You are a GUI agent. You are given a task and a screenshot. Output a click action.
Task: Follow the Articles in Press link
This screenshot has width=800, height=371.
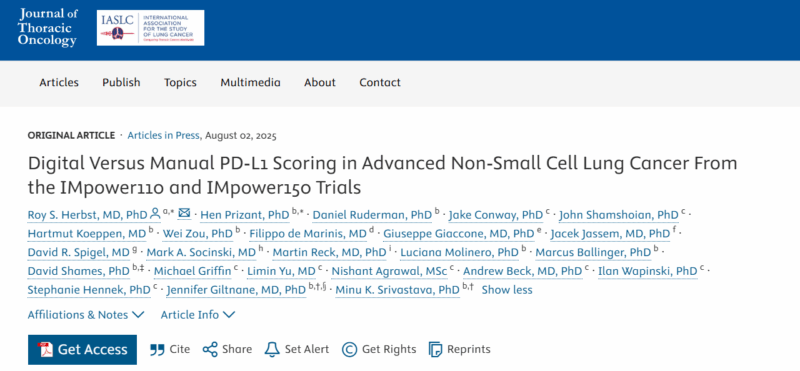165,136
